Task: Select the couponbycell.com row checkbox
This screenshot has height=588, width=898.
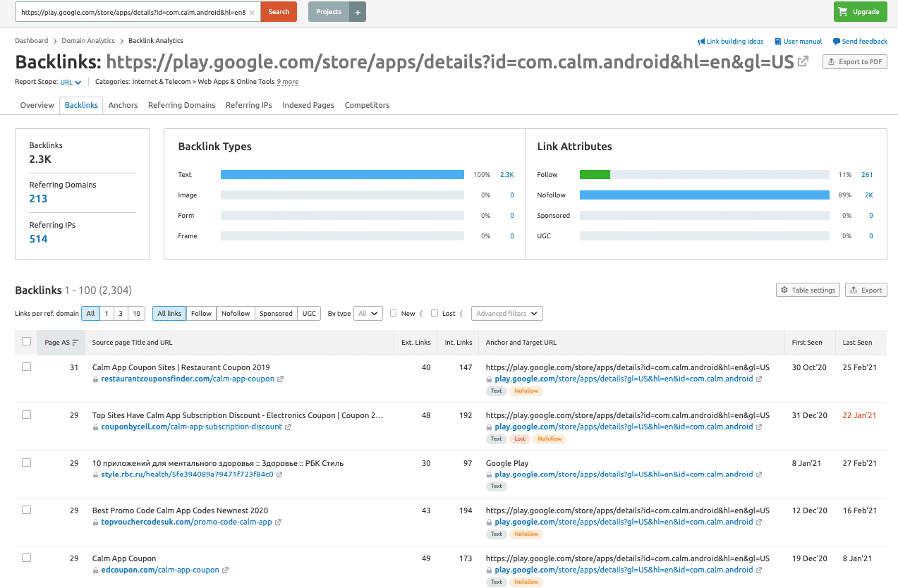Action: [26, 415]
